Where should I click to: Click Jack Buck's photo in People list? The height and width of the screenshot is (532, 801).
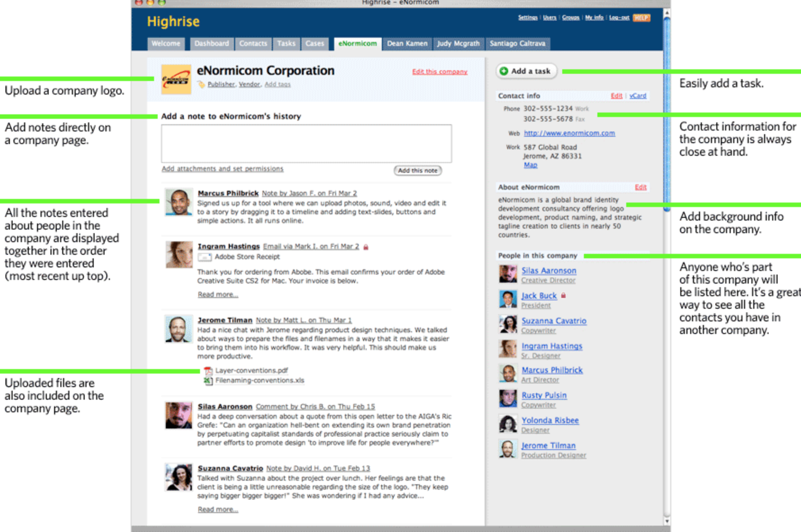[508, 299]
